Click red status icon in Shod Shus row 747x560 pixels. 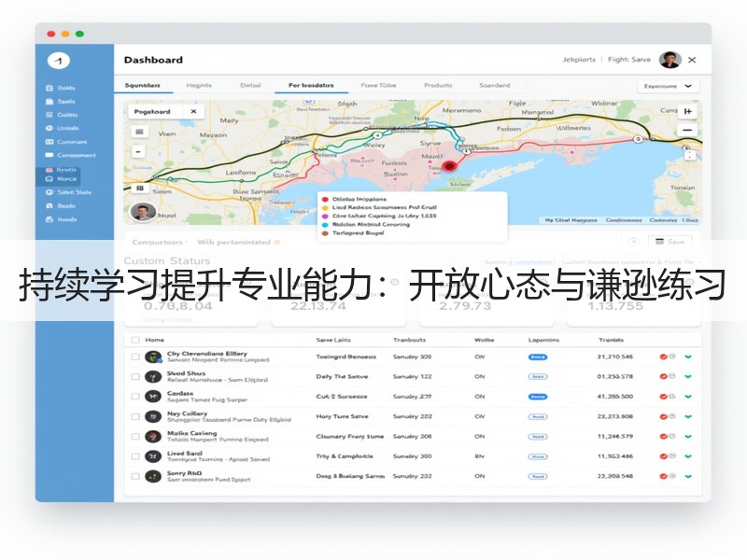click(663, 377)
